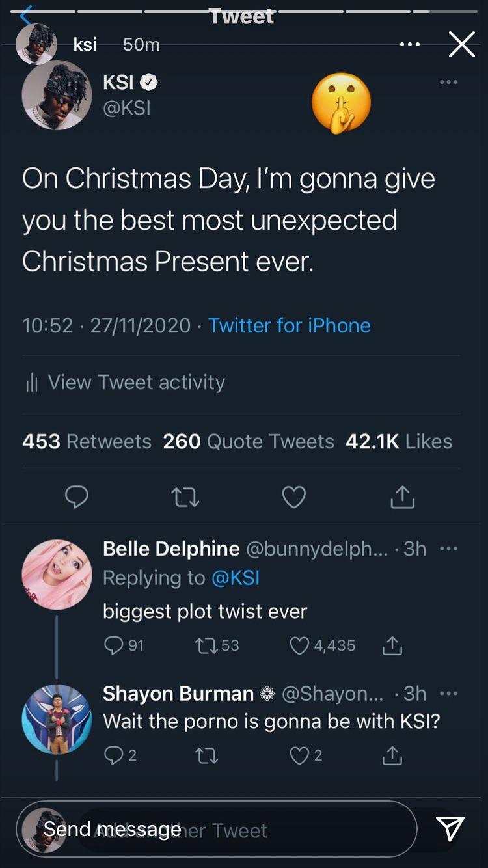This screenshot has width=488, height=868.
Task: Retweet Belle Delphine's reply
Action: pyautogui.click(x=207, y=645)
